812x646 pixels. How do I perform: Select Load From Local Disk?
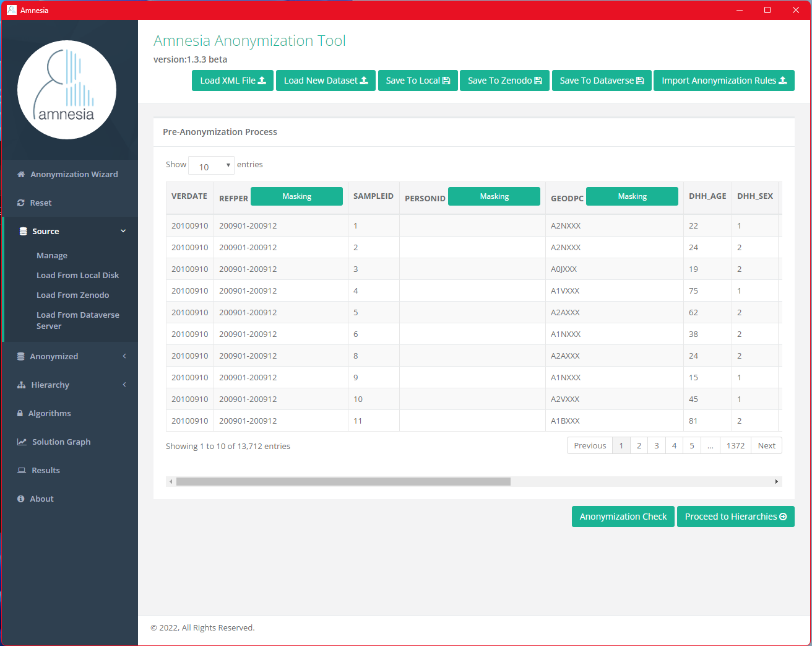(x=77, y=276)
